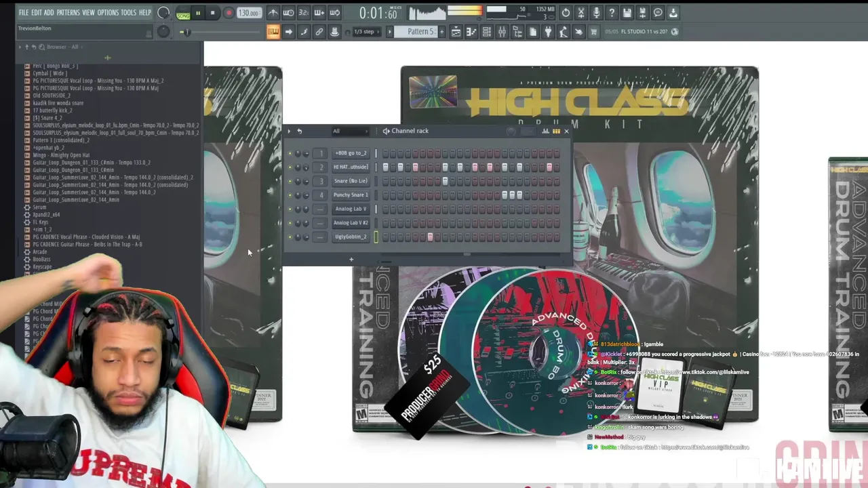Click the stamp tool icon
The width and height of the screenshot is (868, 488).
click(334, 32)
